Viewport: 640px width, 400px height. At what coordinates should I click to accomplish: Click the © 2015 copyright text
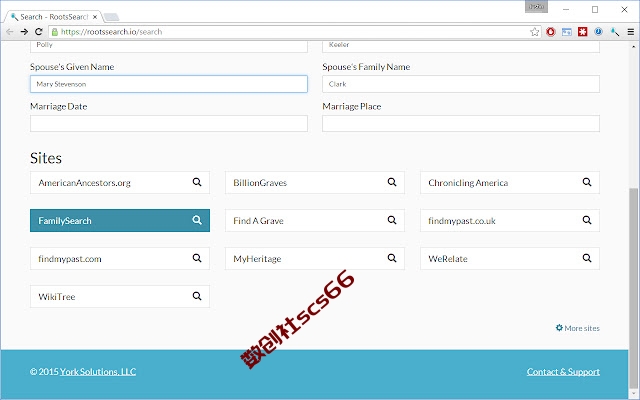pyautogui.click(x=44, y=371)
